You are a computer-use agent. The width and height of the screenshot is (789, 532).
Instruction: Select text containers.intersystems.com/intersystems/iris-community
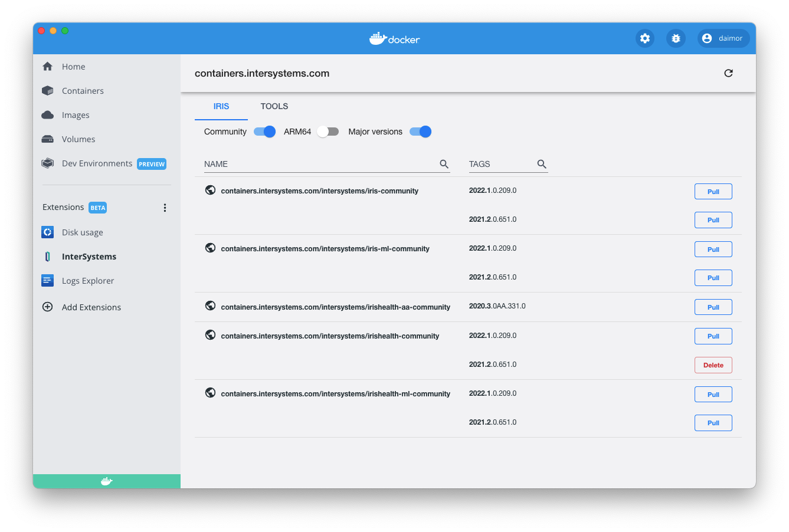coord(319,191)
